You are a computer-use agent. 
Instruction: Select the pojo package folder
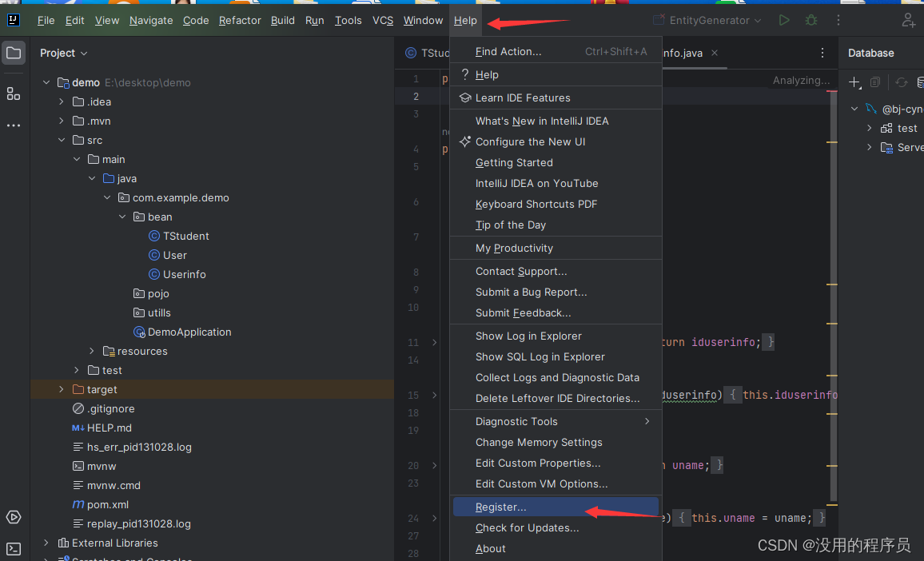tap(151, 293)
